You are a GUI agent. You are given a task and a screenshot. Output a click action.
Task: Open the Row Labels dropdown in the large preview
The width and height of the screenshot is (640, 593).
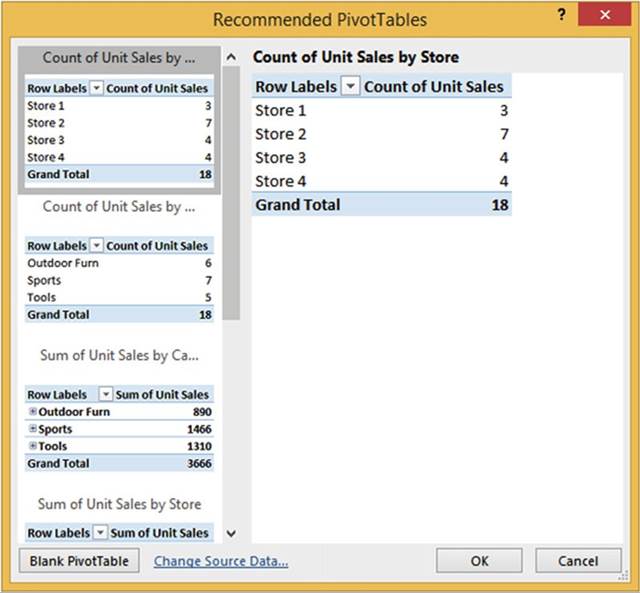click(x=350, y=87)
